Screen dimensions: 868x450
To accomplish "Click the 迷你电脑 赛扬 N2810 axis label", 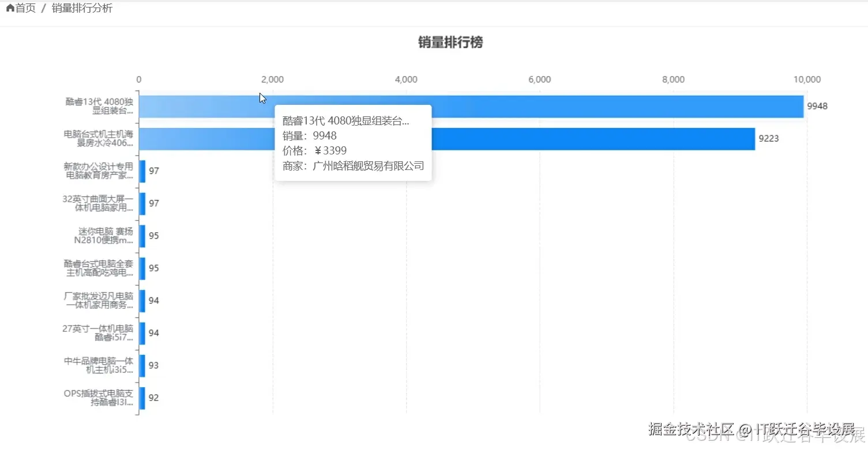I will tap(103, 236).
